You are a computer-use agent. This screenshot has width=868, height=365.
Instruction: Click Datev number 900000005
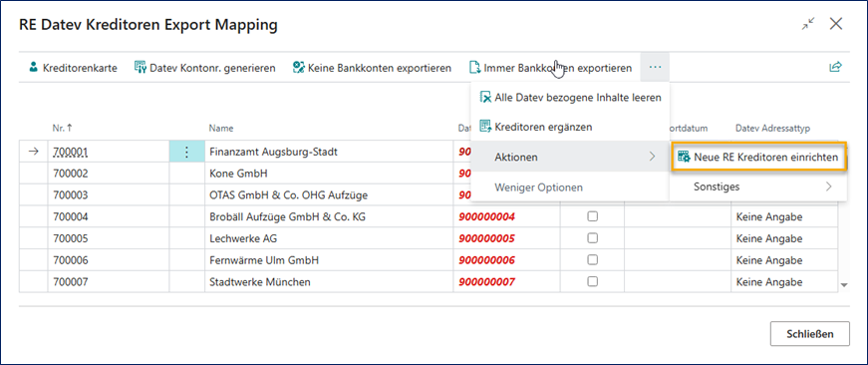click(486, 238)
